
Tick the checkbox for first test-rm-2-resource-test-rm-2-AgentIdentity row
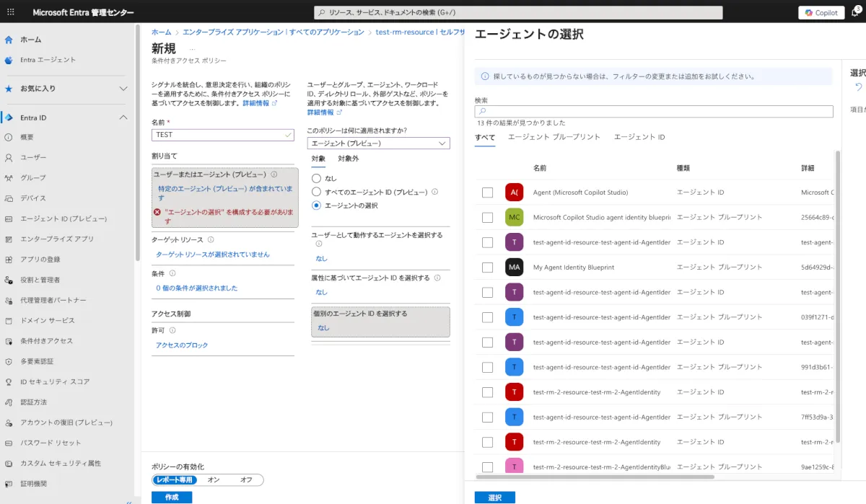[x=487, y=392]
